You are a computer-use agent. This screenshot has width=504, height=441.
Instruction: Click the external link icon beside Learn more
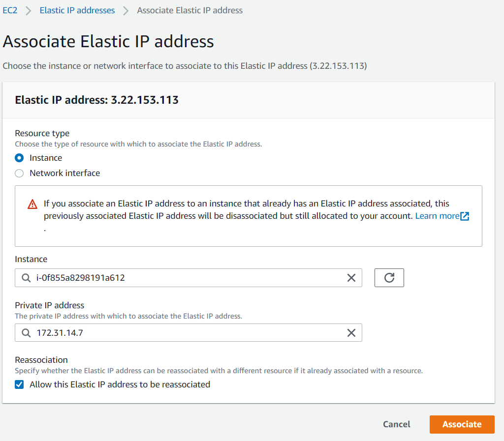(x=465, y=216)
